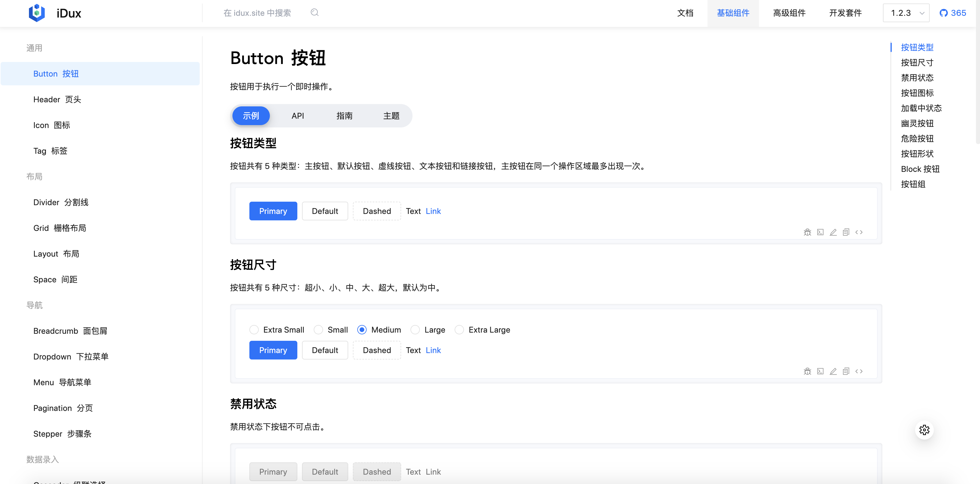Image resolution: width=980 pixels, height=484 pixels.
Task: Open Grid 栅格布局 in the sidebar
Action: pos(60,228)
